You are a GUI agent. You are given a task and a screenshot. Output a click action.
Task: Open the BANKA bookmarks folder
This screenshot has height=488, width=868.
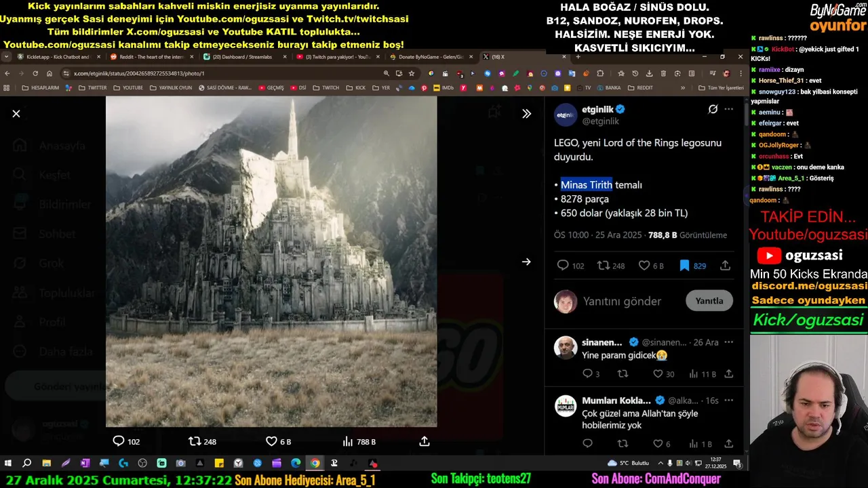[x=608, y=88]
